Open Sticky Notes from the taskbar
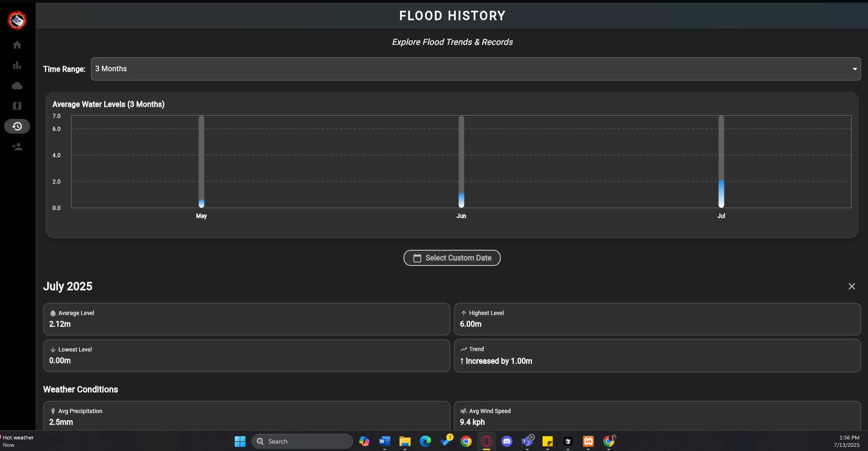This screenshot has height=451, width=868. 548,441
